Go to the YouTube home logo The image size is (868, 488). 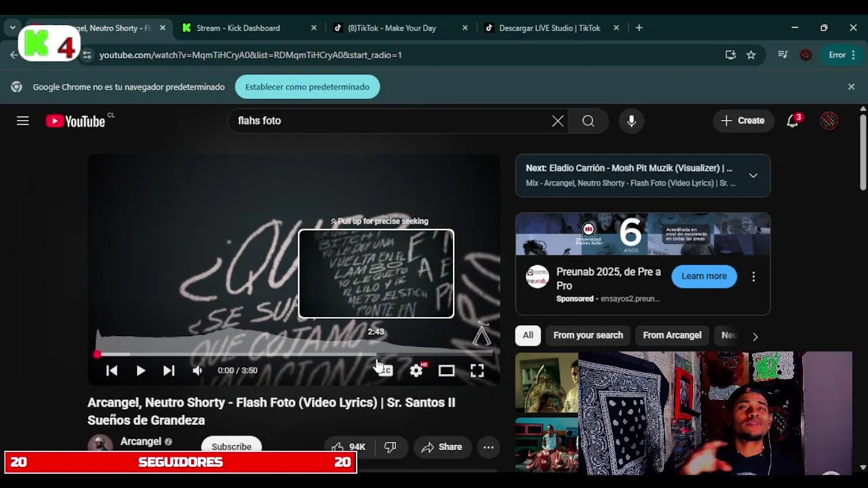pos(75,121)
